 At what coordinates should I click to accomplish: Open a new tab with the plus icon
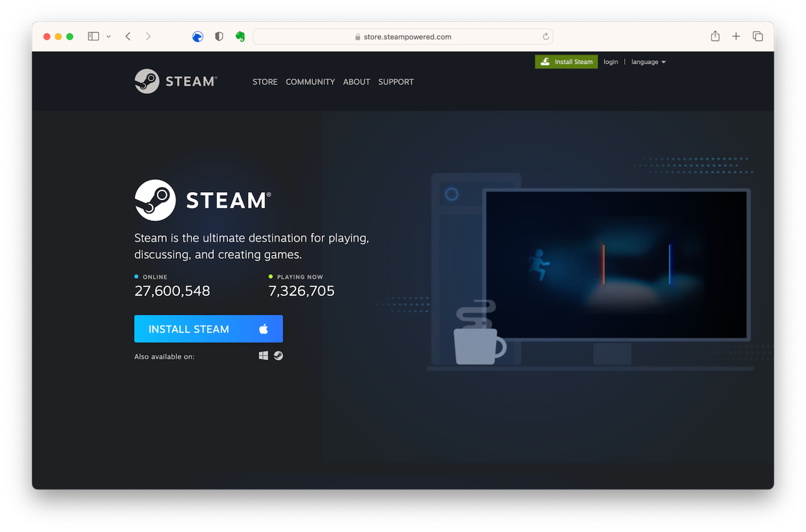point(736,37)
